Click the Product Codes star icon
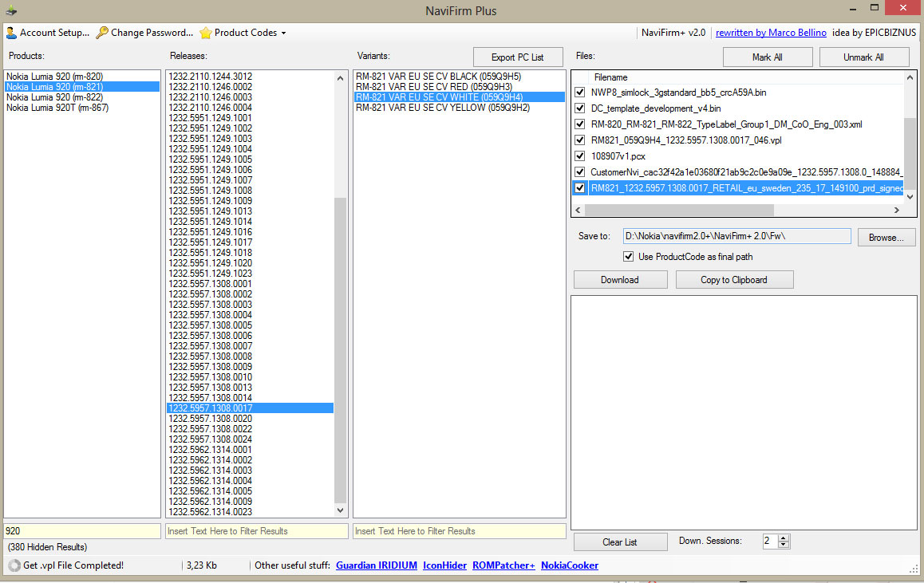The width and height of the screenshot is (924, 583). pyautogui.click(x=206, y=33)
